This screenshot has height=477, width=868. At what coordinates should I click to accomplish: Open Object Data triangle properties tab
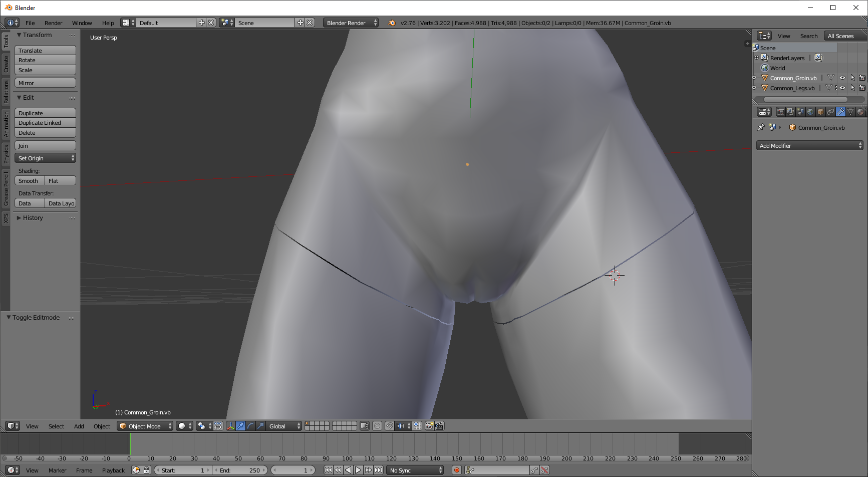click(x=850, y=112)
